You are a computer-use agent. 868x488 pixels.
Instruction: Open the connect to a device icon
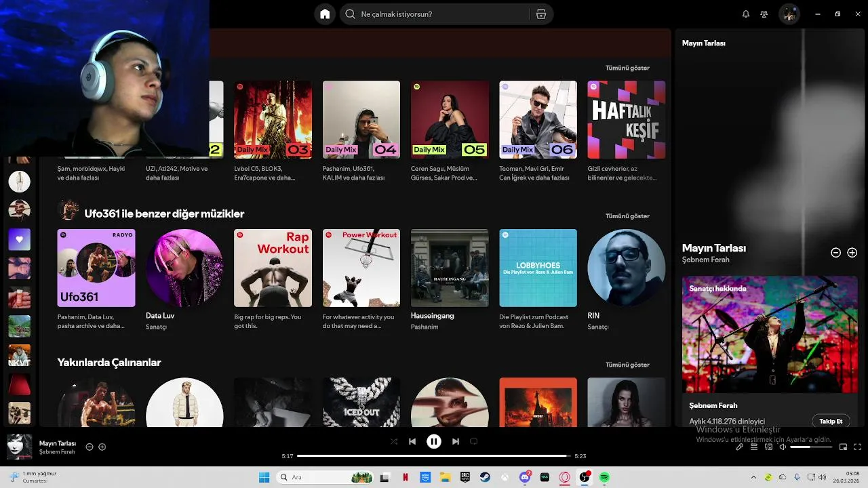click(768, 447)
